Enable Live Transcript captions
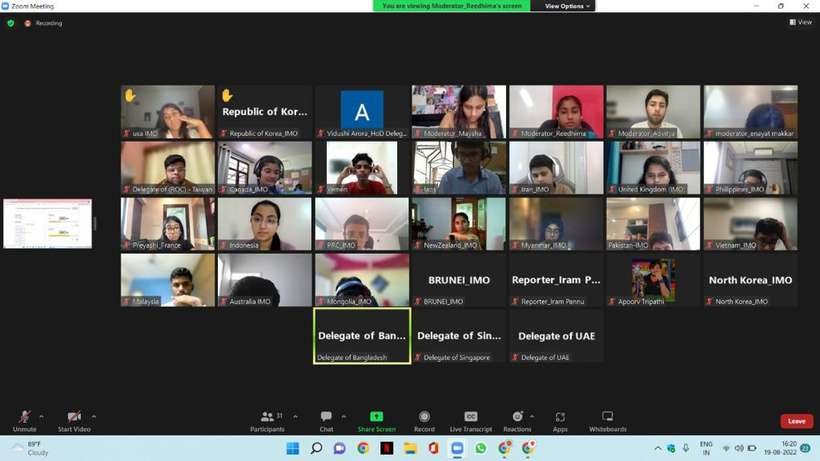Screen dimensions: 820x461 pyautogui.click(x=470, y=416)
